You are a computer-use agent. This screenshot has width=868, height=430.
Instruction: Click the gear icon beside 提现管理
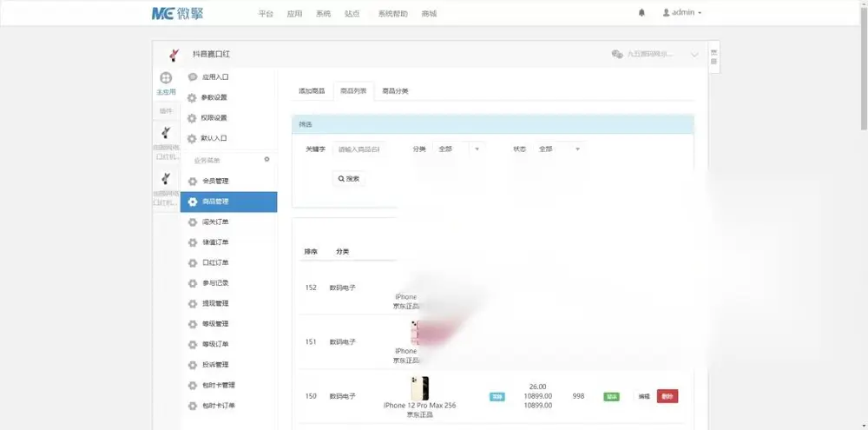pyautogui.click(x=192, y=304)
